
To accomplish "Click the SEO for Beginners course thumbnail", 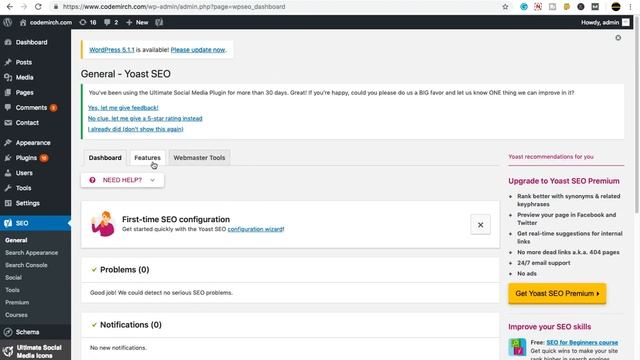I will (x=517, y=347).
